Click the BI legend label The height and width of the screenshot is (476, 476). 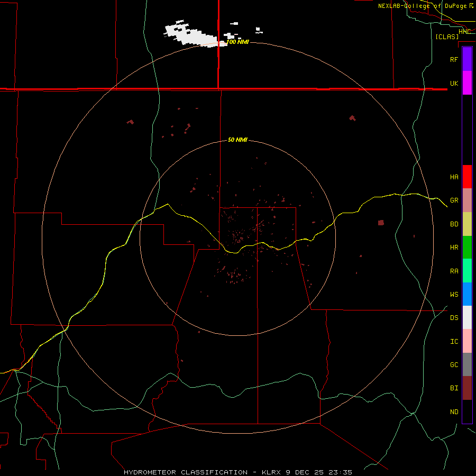[454, 388]
